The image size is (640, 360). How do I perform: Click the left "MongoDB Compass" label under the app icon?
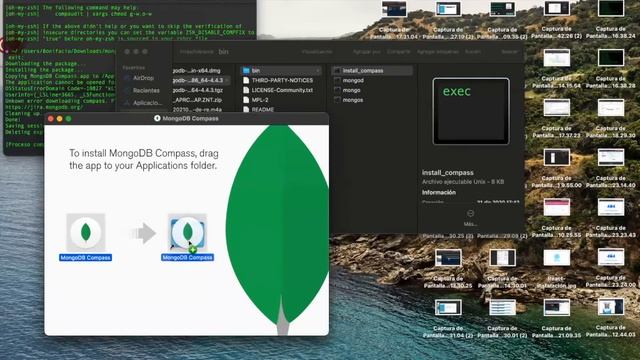coord(85,258)
